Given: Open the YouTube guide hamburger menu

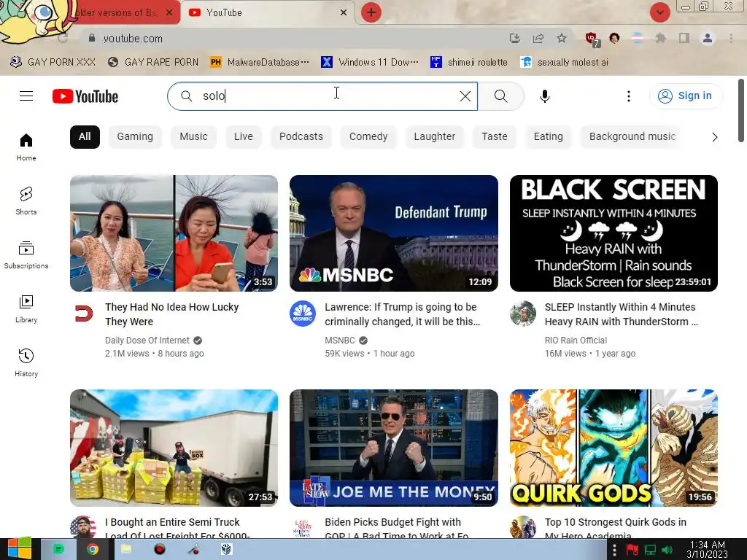Looking at the screenshot, I should coord(26,96).
